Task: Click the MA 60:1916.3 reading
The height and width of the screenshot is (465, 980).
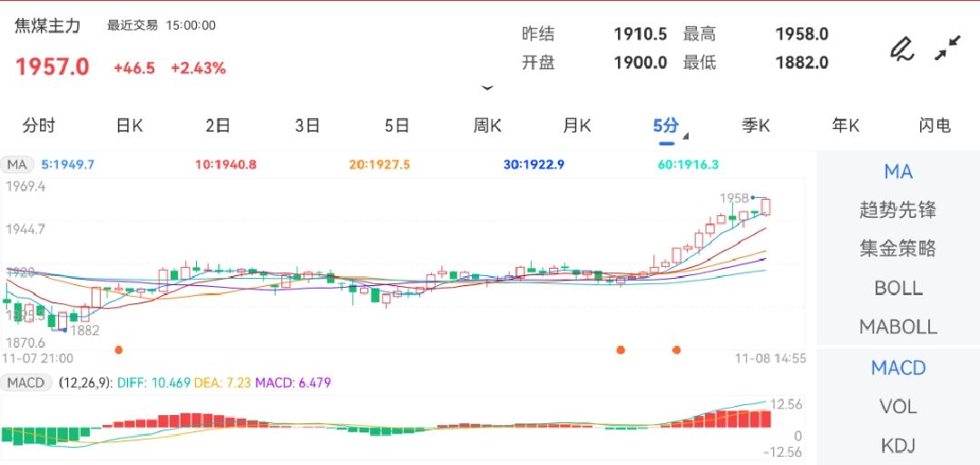Action: pyautogui.click(x=688, y=165)
